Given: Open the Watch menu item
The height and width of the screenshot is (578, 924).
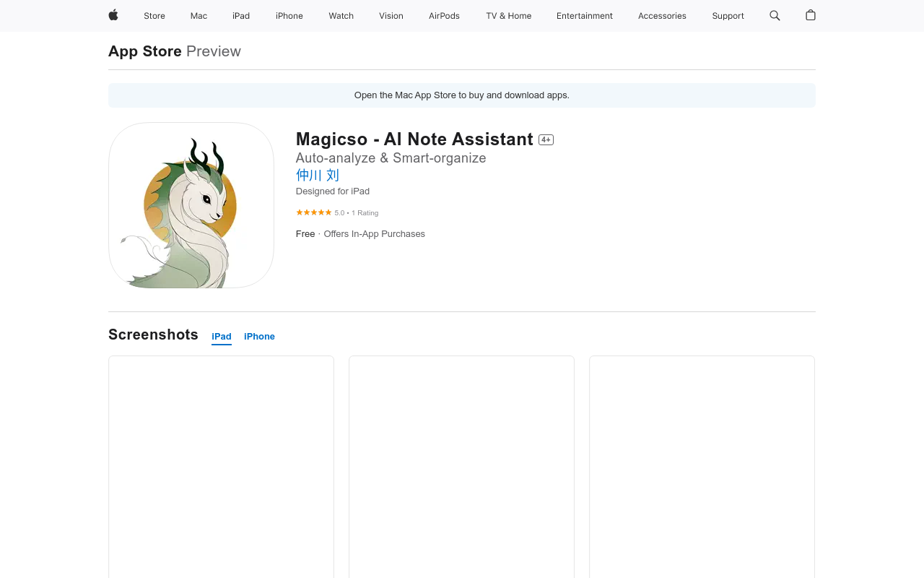Looking at the screenshot, I should (341, 16).
